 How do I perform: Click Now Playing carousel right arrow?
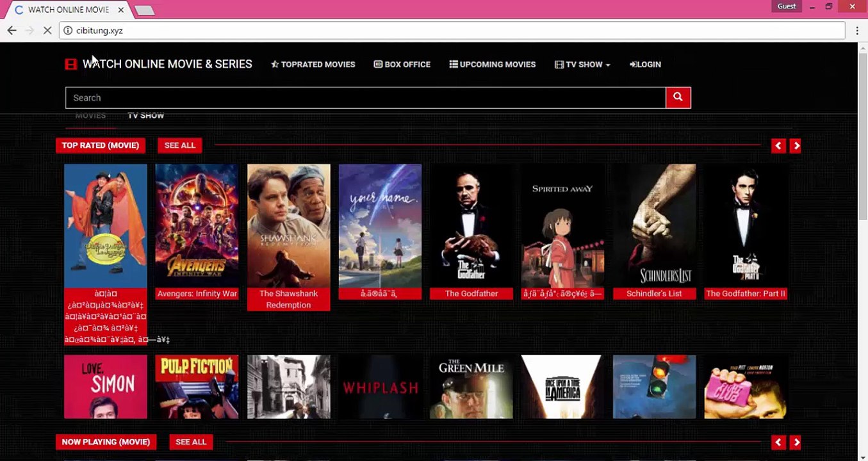(796, 442)
